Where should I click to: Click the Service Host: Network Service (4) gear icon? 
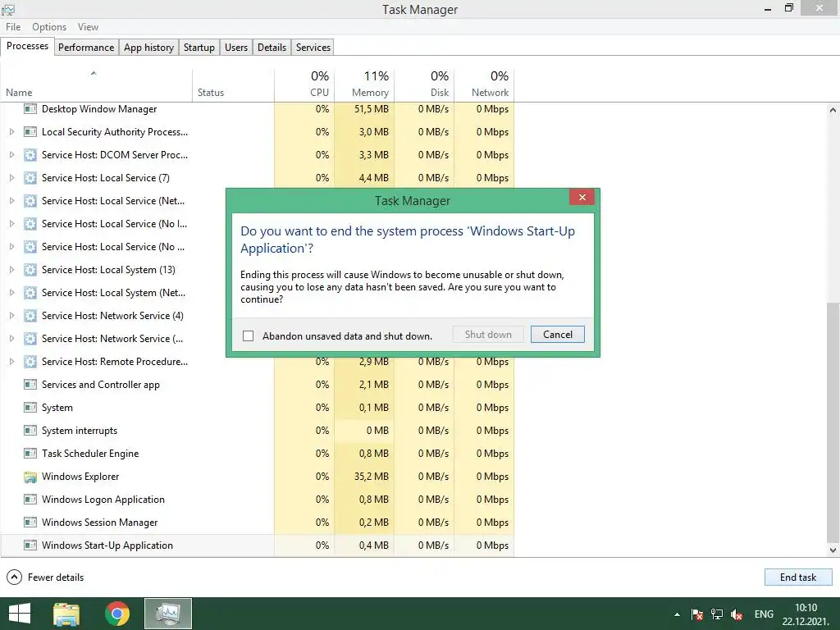[x=30, y=316]
